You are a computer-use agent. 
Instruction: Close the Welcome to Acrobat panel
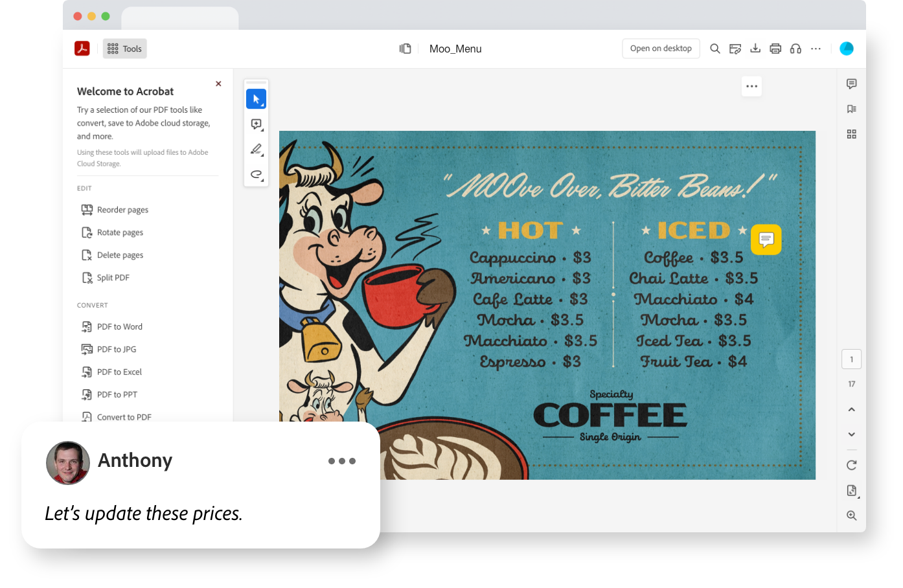pyautogui.click(x=218, y=84)
